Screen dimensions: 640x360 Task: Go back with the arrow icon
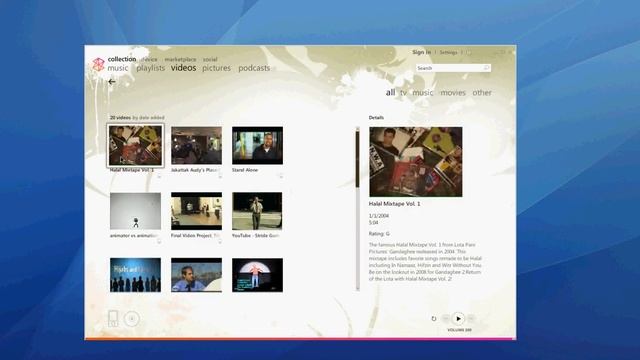click(x=111, y=82)
